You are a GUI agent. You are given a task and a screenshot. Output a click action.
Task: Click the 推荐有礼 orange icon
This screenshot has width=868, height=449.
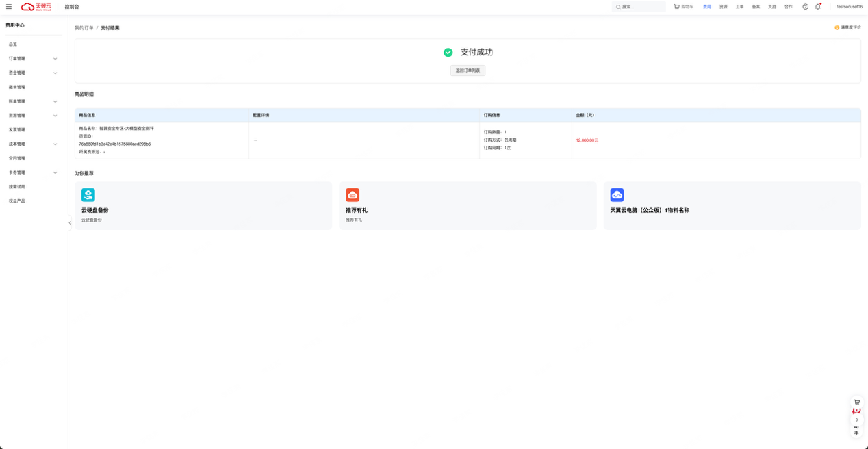353,195
